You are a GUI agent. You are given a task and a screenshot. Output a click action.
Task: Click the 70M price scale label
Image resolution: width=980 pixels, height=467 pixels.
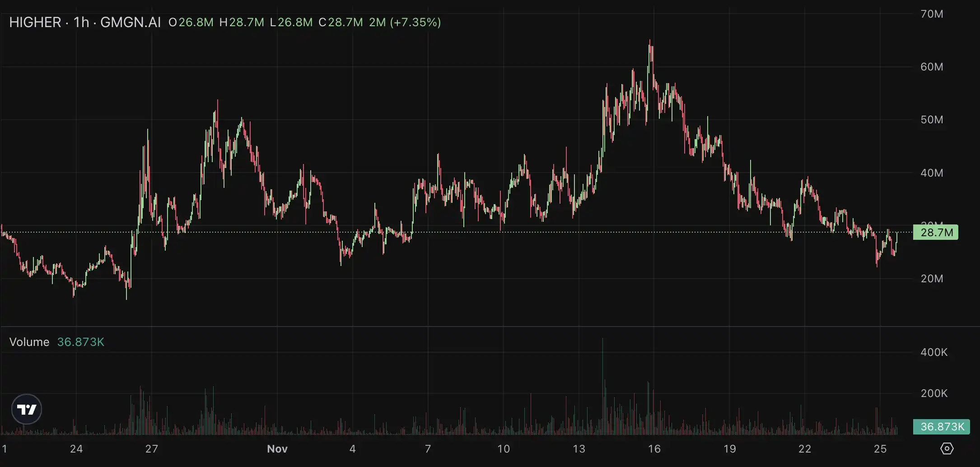click(x=932, y=14)
